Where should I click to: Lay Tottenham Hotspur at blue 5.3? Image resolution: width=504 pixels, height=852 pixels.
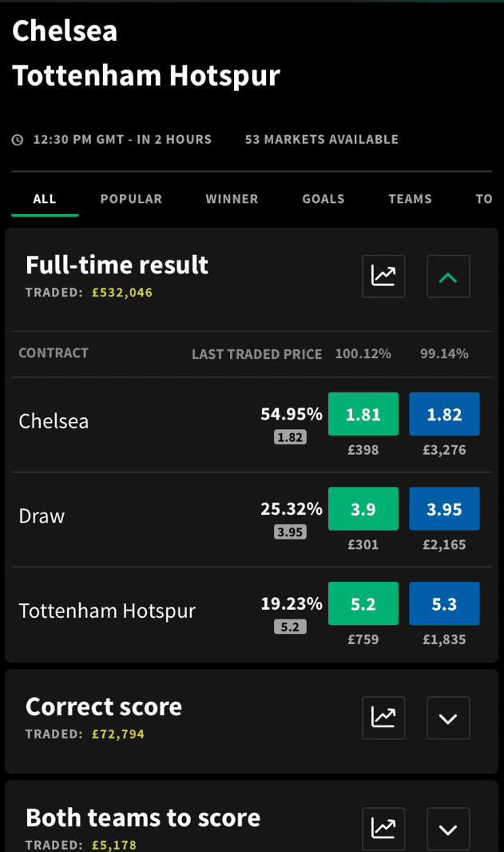(444, 603)
